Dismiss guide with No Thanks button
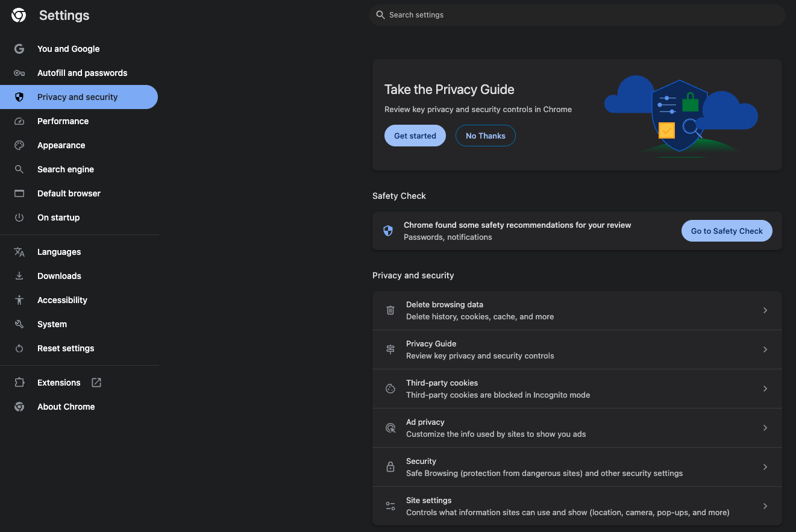Screen dimensions: 796x532 point(486,136)
